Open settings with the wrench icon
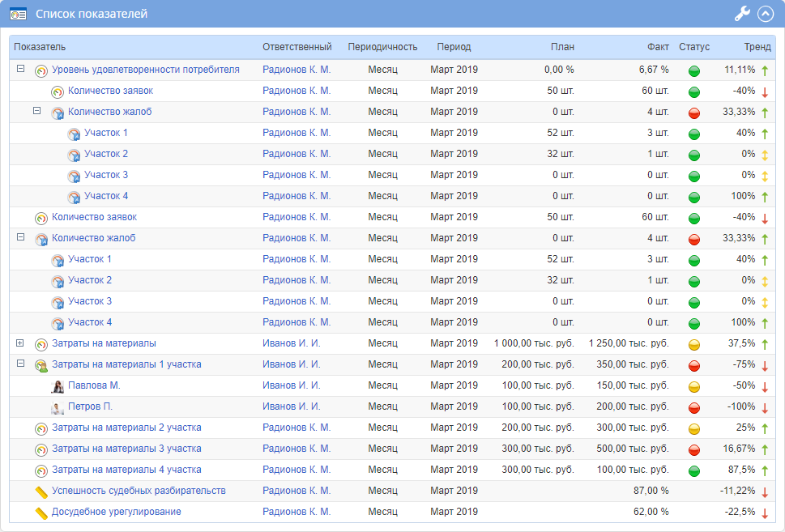The image size is (785, 532). (x=742, y=13)
